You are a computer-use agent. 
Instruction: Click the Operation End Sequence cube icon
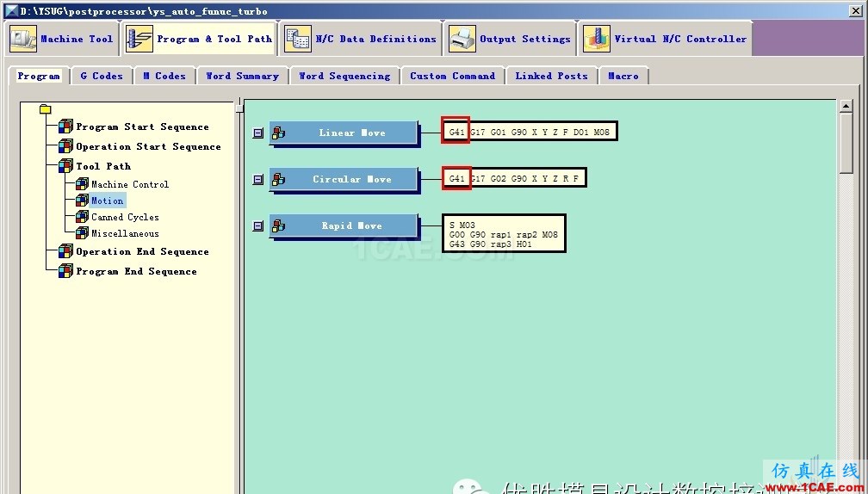tap(65, 251)
